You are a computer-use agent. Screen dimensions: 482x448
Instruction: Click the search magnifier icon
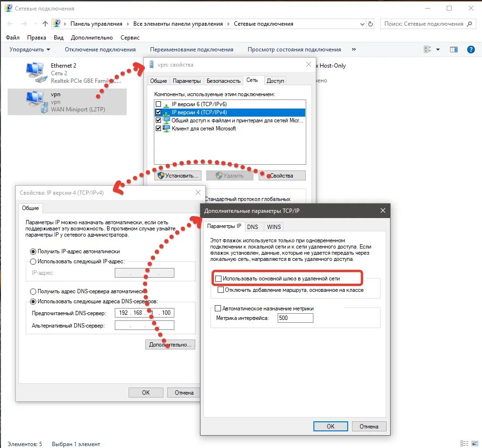[x=470, y=24]
